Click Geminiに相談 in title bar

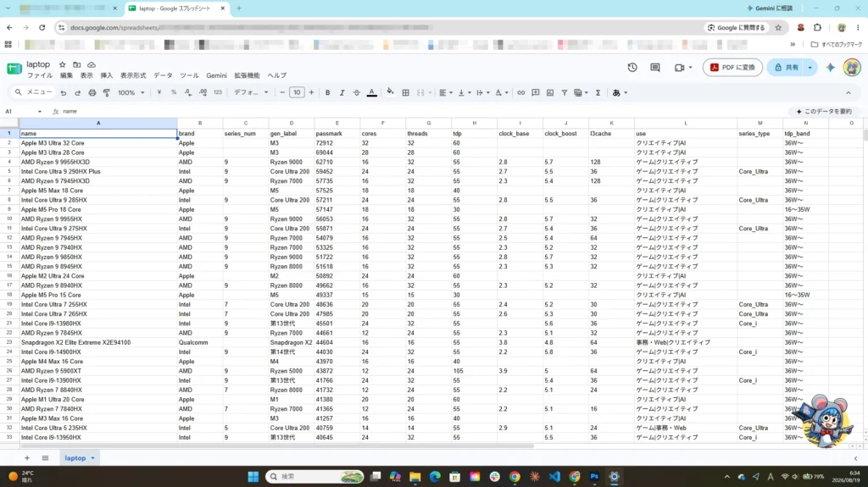tap(770, 8)
